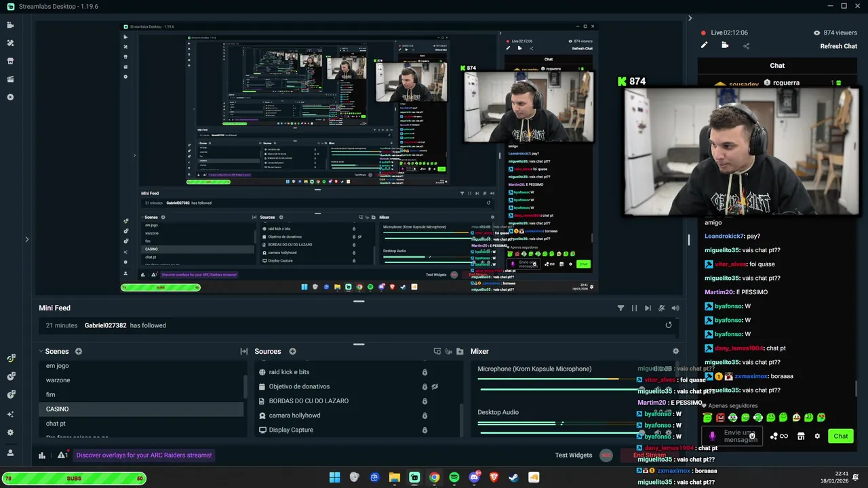Select the fim scene
The height and width of the screenshot is (488, 868).
tap(141, 394)
